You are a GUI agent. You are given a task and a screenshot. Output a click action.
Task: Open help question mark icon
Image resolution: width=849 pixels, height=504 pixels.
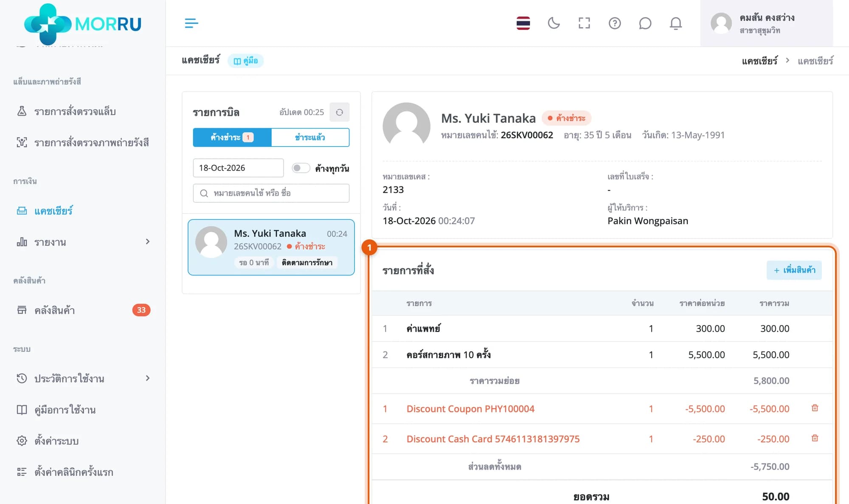(615, 23)
